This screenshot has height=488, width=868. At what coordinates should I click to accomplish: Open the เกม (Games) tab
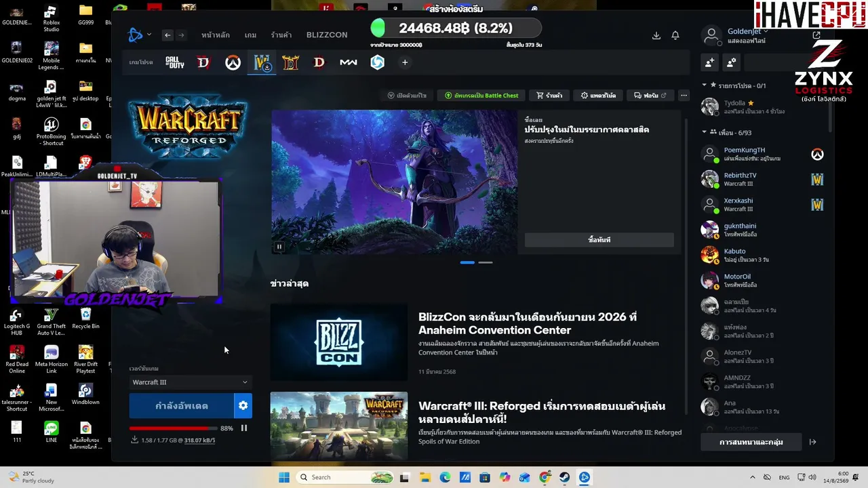click(x=250, y=35)
